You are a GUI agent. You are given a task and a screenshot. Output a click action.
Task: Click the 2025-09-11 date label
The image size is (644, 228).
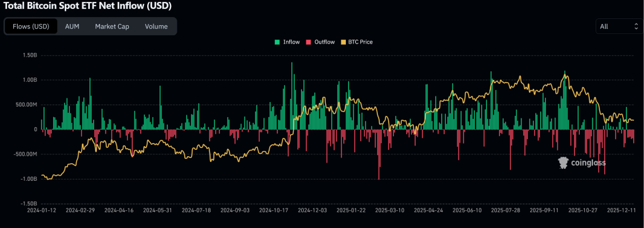pos(543,210)
